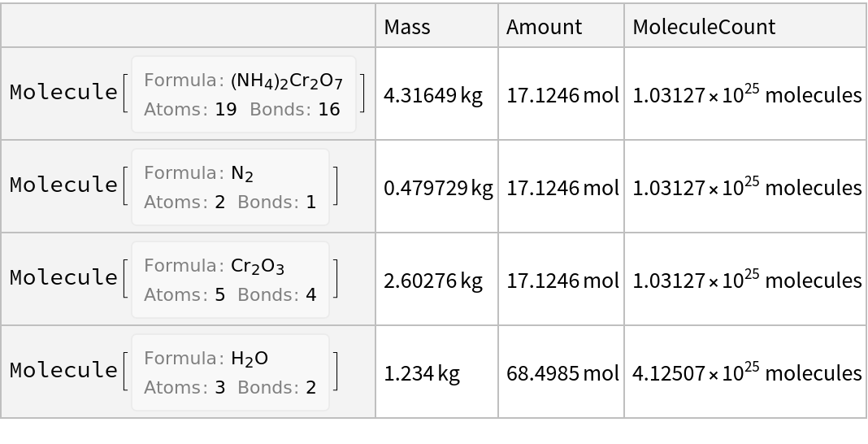Click the N2 molecule summary box
This screenshot has width=868, height=444.
point(230,187)
